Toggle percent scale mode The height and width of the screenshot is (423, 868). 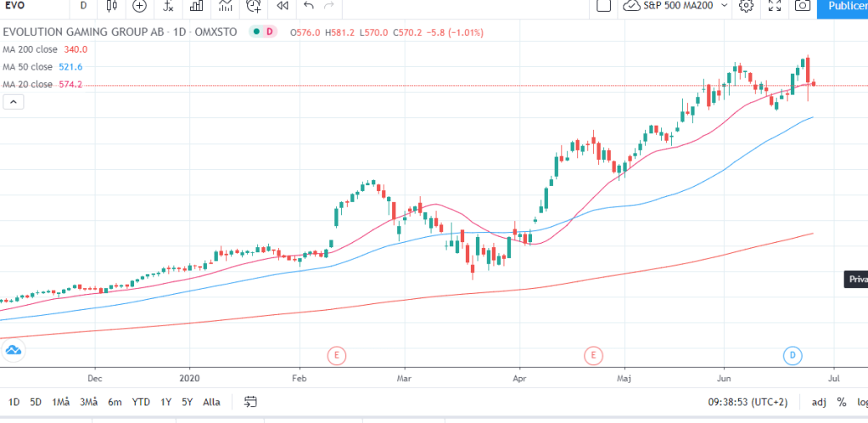tap(842, 402)
